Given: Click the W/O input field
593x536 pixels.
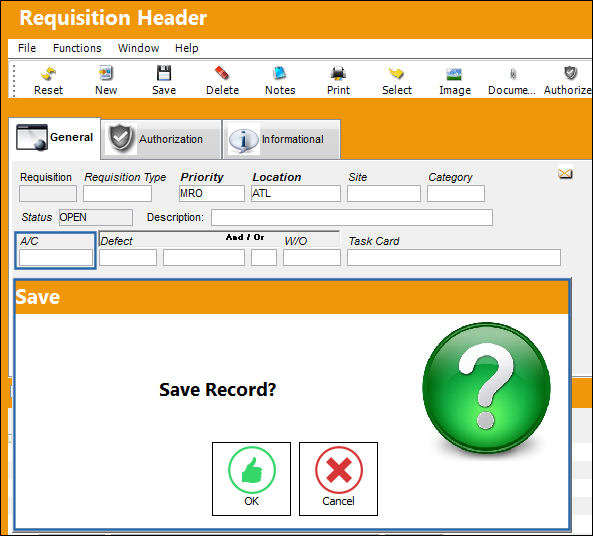Looking at the screenshot, I should pyautogui.click(x=312, y=258).
